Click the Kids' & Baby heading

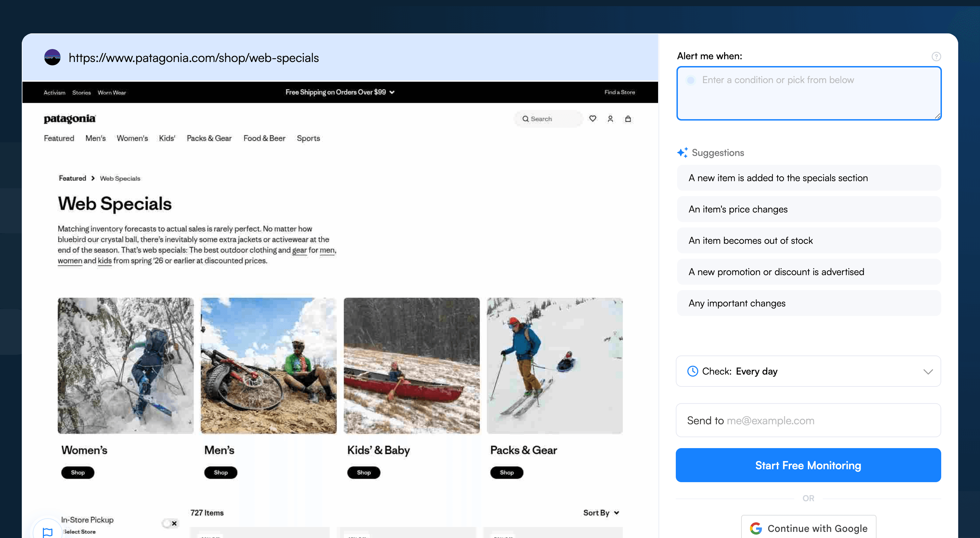[x=378, y=450]
